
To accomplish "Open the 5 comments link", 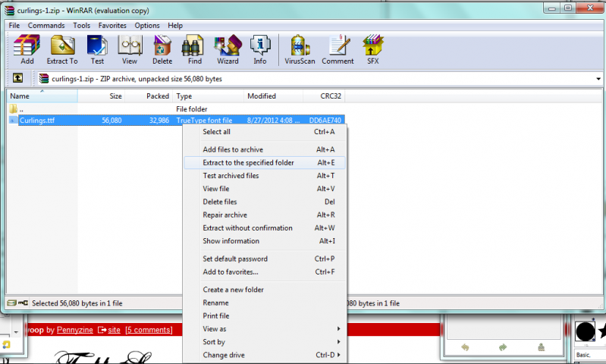I will [x=149, y=330].
